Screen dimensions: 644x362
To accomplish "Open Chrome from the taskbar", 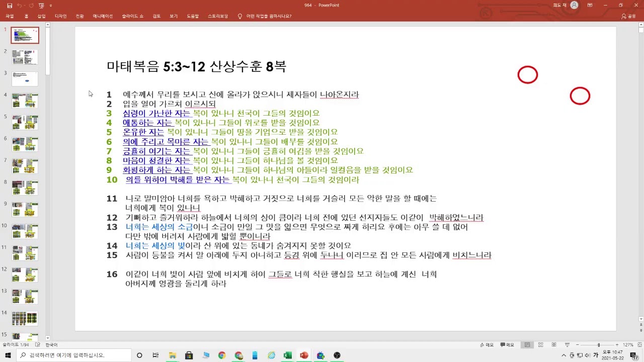I will click(222, 355).
